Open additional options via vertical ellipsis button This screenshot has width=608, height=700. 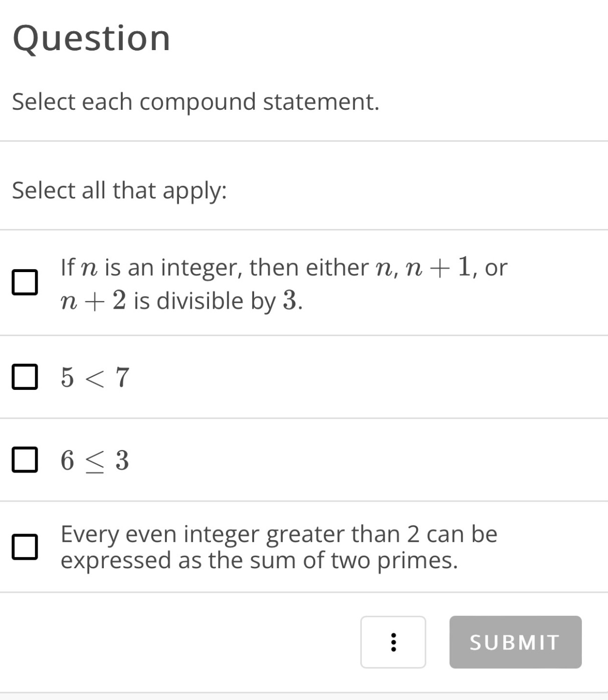[x=393, y=642]
